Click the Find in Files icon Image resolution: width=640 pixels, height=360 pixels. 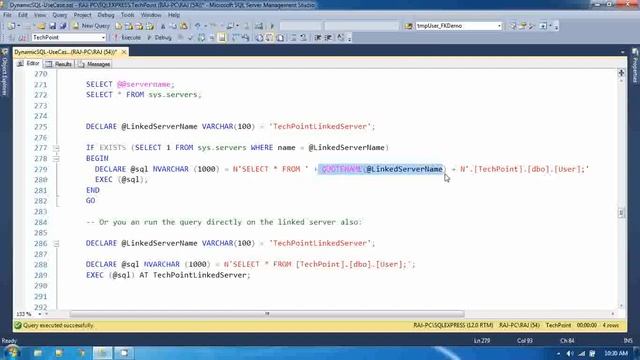coord(408,26)
